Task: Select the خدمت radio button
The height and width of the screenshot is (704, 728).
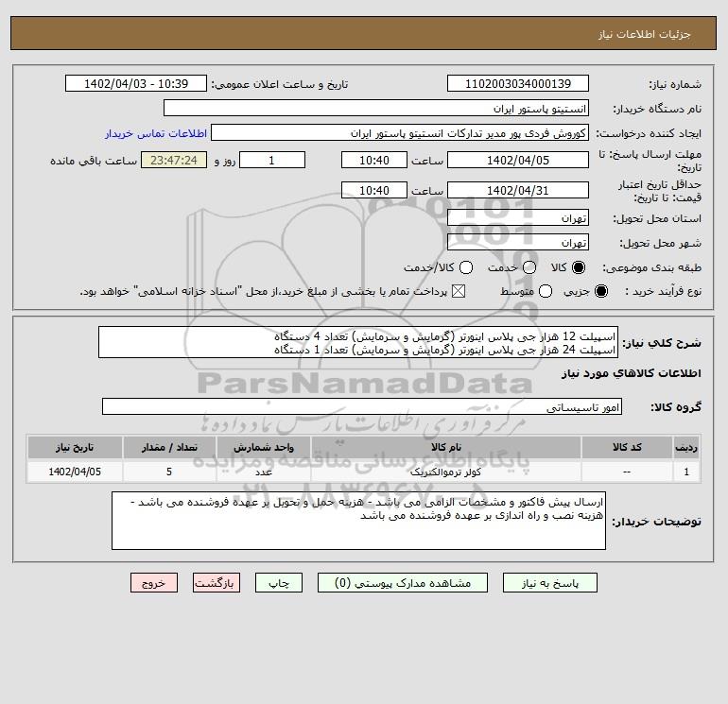Action: (x=529, y=267)
